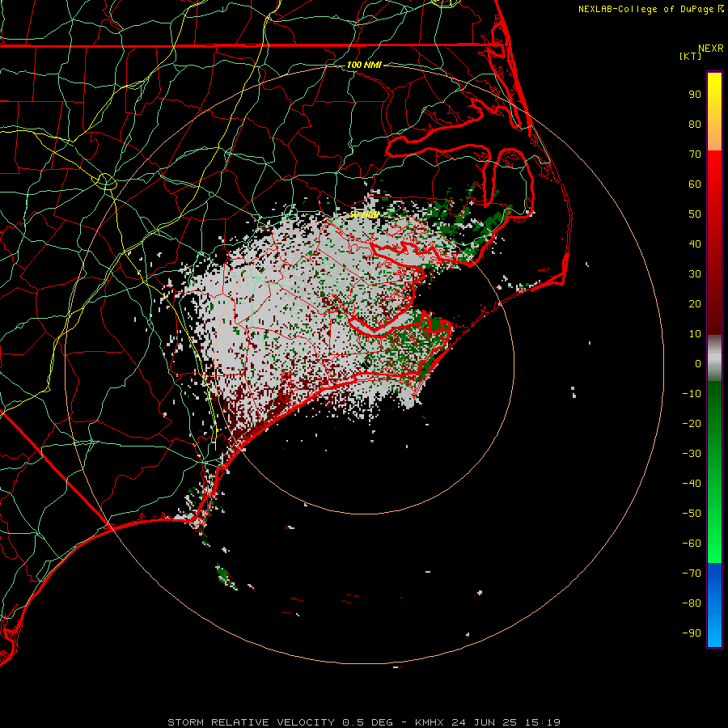Click the 10 value on velocity scale
Viewport: 728px width, 728px height.
tap(695, 334)
